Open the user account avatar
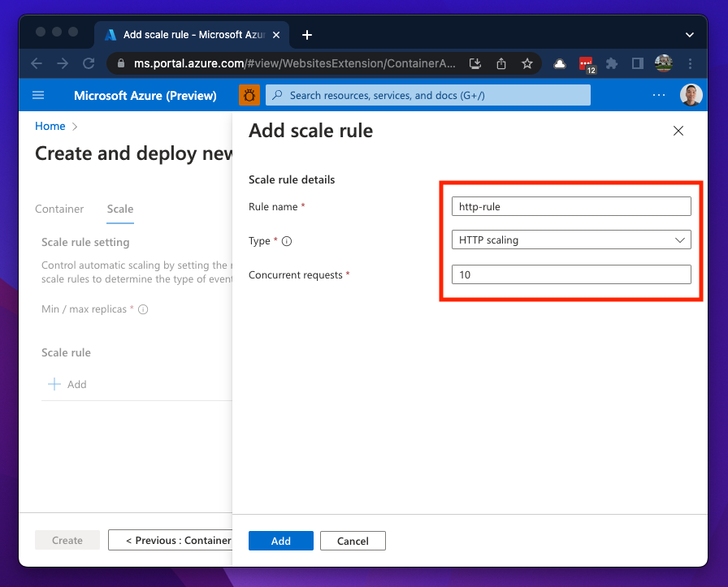This screenshot has width=728, height=587. point(691,95)
